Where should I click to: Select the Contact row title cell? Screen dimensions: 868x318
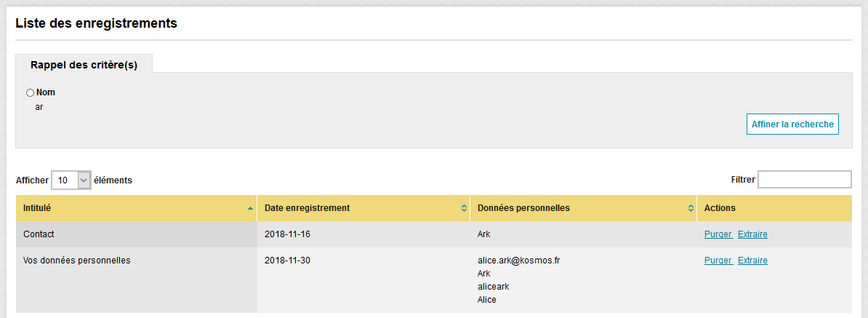pyautogui.click(x=136, y=234)
